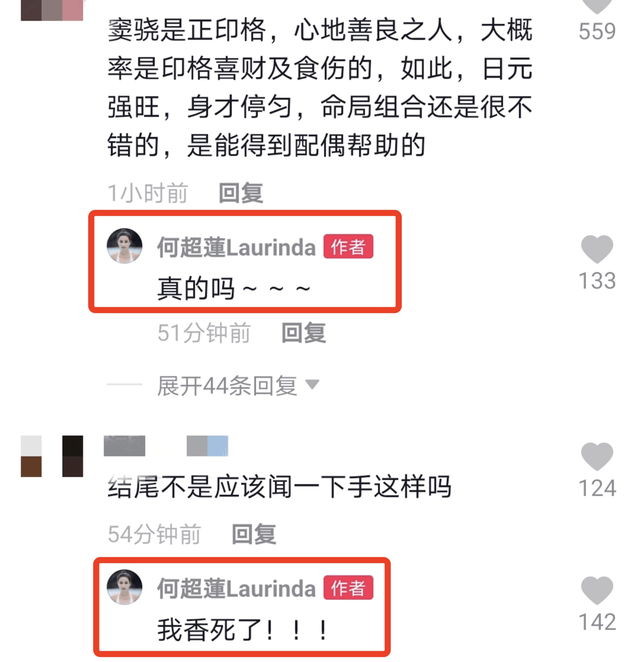640x662 pixels.
Task: Like the reply with 133 likes
Action: click(x=597, y=249)
